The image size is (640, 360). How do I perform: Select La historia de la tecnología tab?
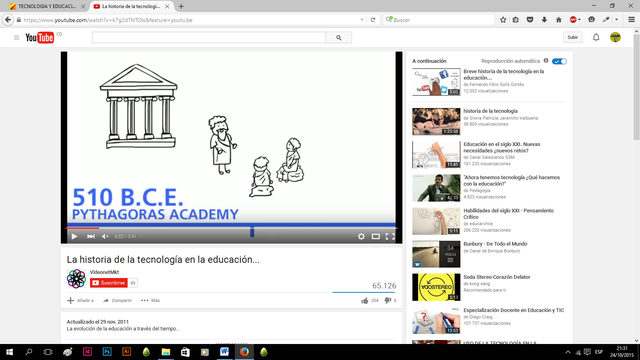click(x=131, y=6)
